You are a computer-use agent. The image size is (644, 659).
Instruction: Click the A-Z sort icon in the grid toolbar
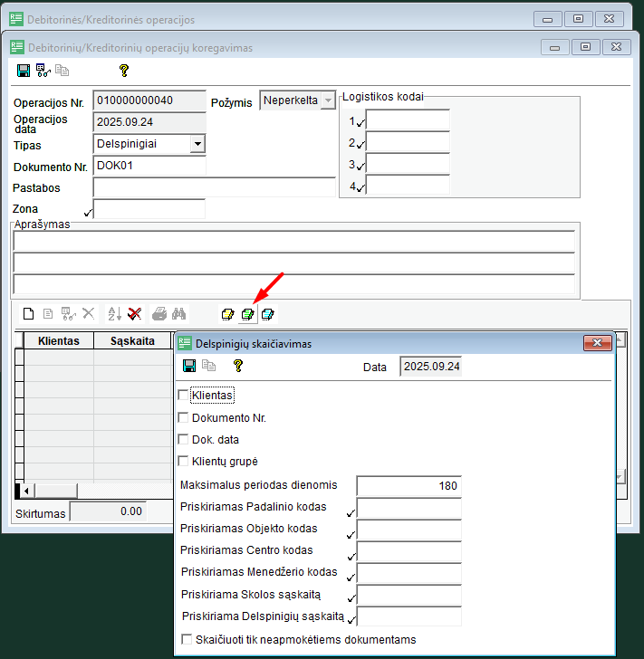[x=114, y=313]
